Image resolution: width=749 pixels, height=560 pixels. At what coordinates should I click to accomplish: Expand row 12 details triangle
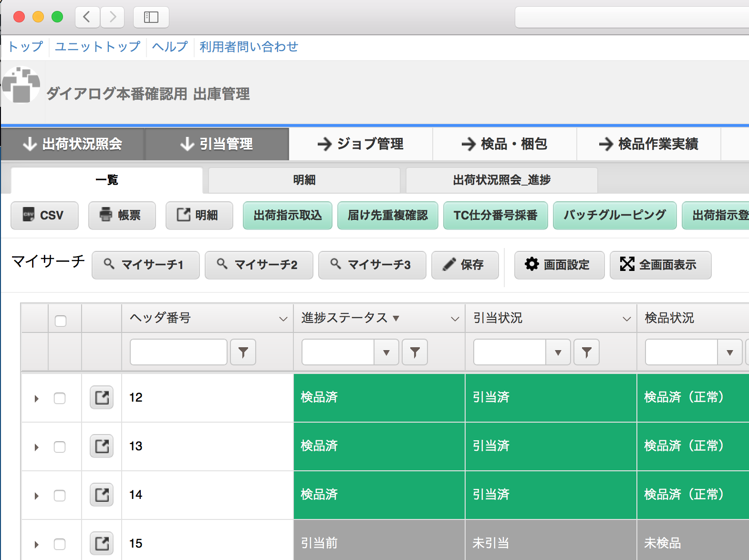point(36,399)
